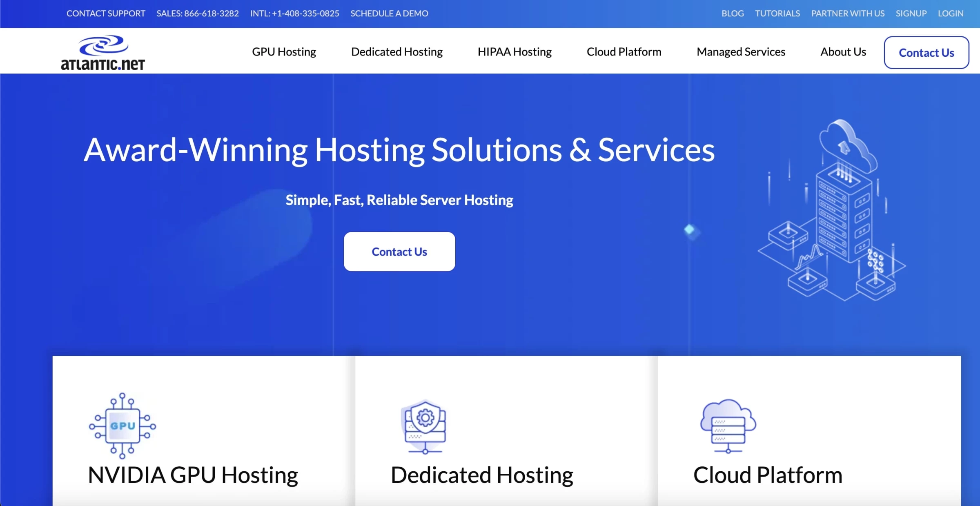
Task: Open the Dedicated Hosting nav menu
Action: point(397,52)
